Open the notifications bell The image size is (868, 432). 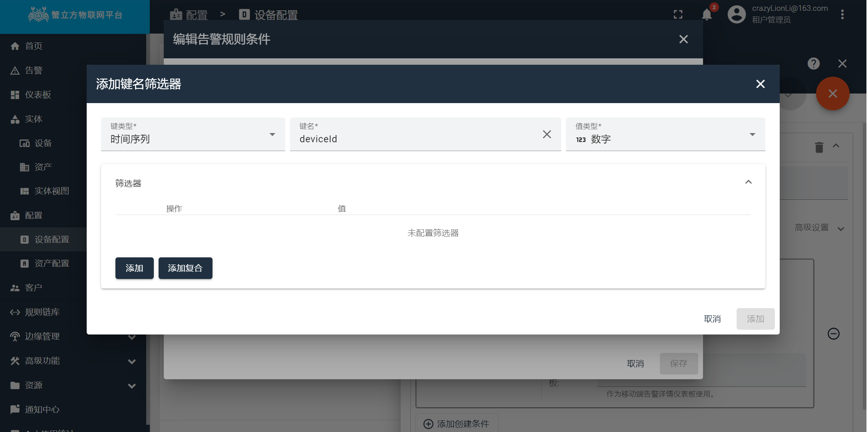pos(707,15)
